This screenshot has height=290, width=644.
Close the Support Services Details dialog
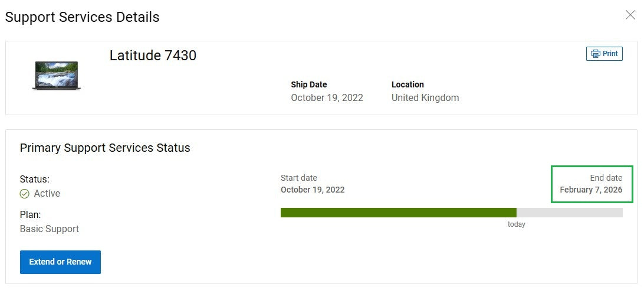click(x=630, y=15)
